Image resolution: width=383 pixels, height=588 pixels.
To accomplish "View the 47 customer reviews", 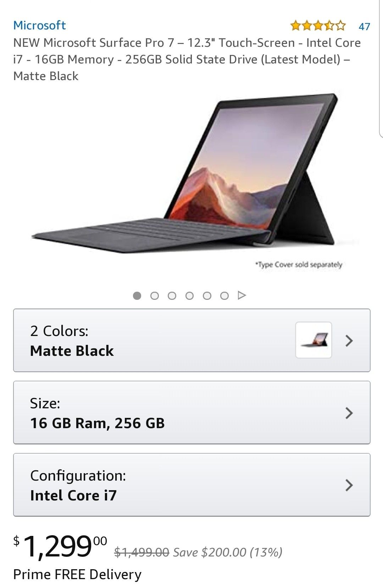I will (x=364, y=26).
